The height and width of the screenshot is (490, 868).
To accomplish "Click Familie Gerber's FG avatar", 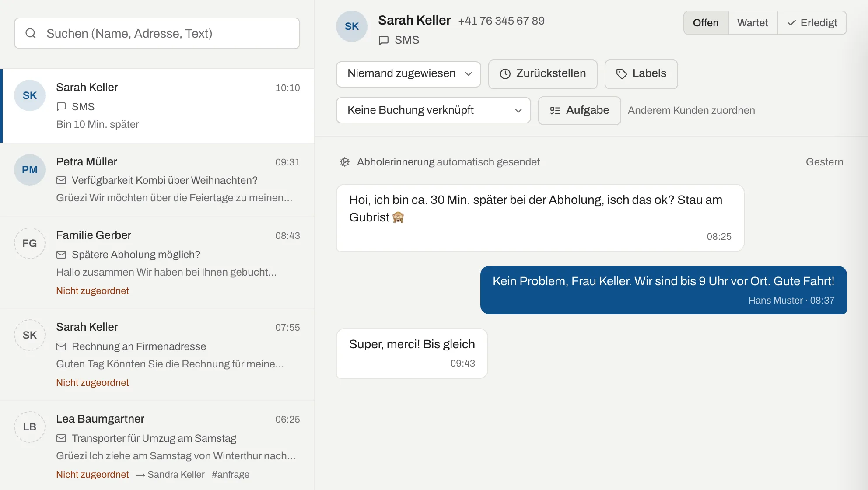I will click(30, 243).
